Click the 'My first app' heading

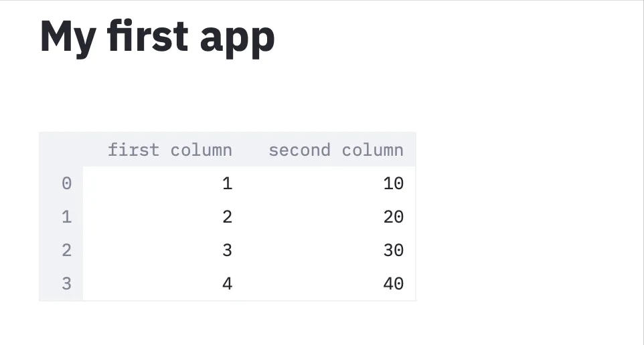coord(157,36)
